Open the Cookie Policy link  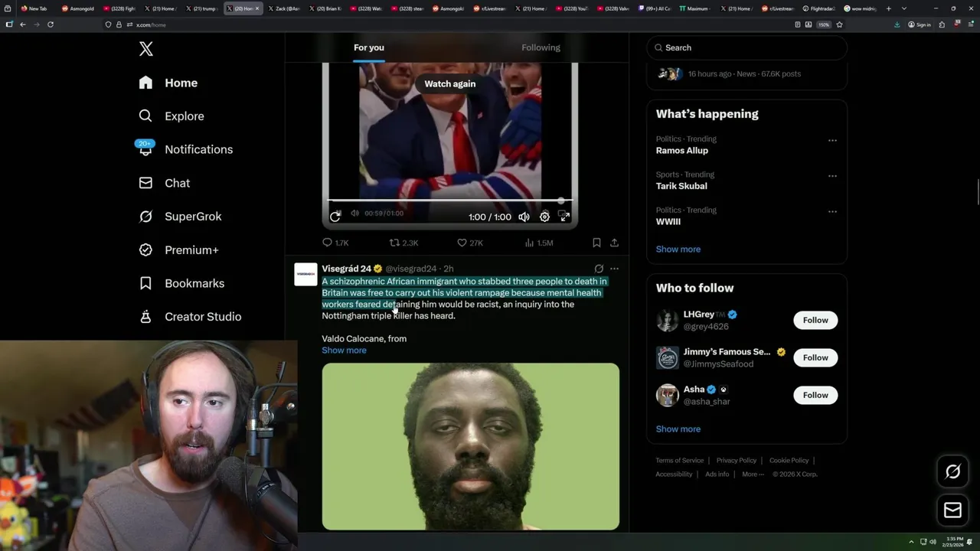(789, 461)
